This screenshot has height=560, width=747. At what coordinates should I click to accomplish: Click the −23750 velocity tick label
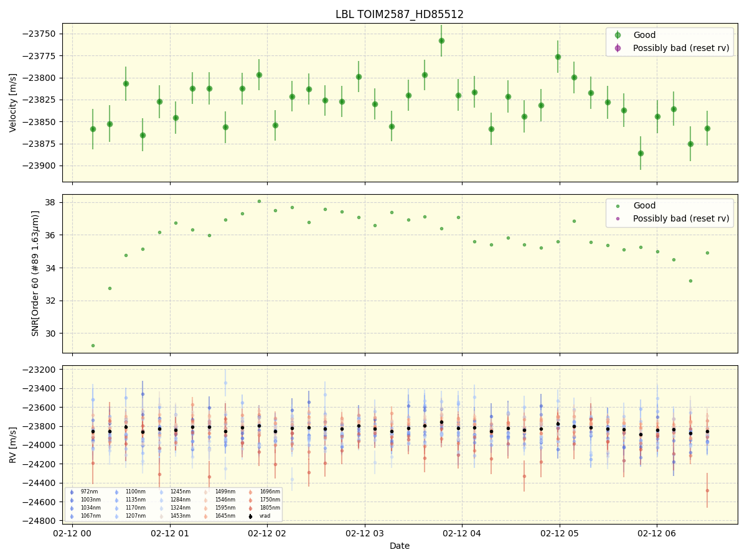tap(40, 34)
